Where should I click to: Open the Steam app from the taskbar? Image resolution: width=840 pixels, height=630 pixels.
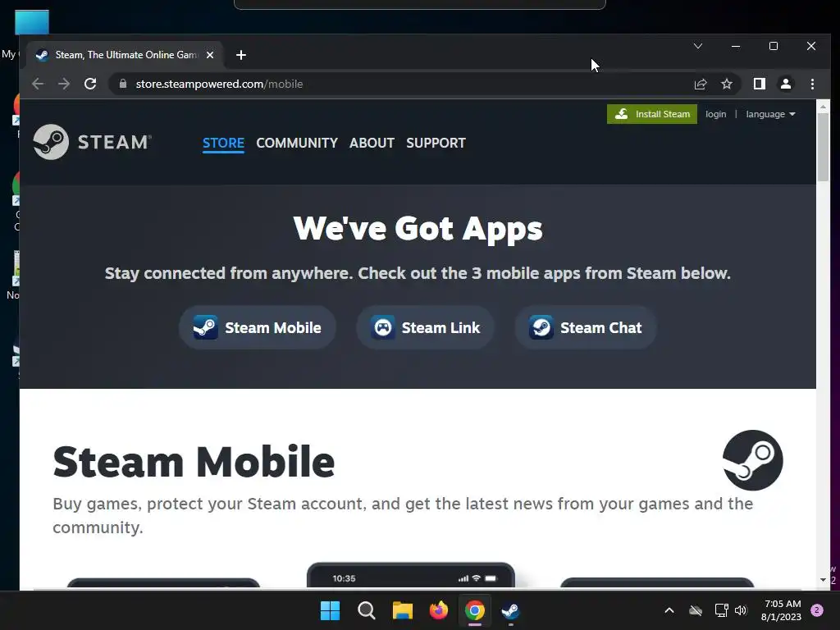510,610
